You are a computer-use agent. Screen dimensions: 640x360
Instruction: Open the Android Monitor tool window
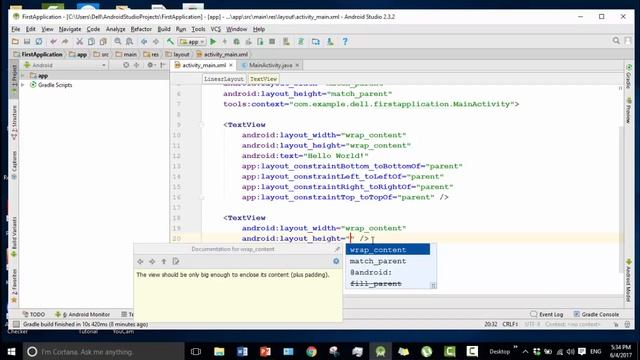tap(82, 314)
